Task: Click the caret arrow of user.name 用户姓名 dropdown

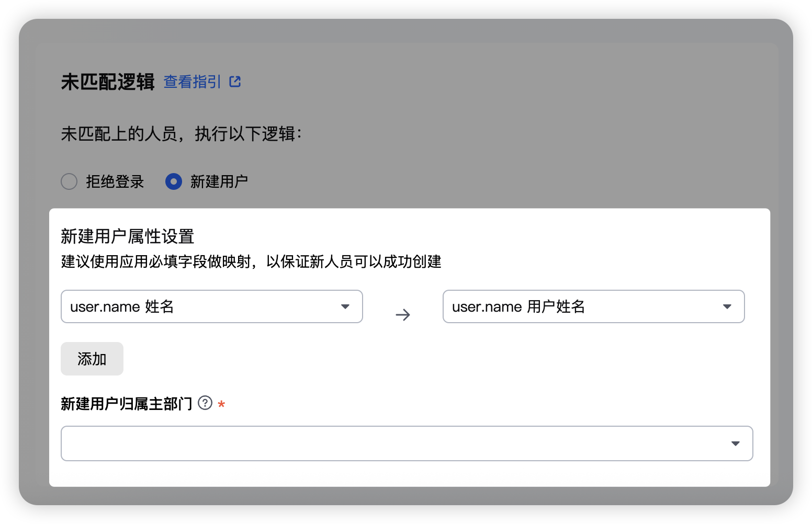Action: (727, 306)
